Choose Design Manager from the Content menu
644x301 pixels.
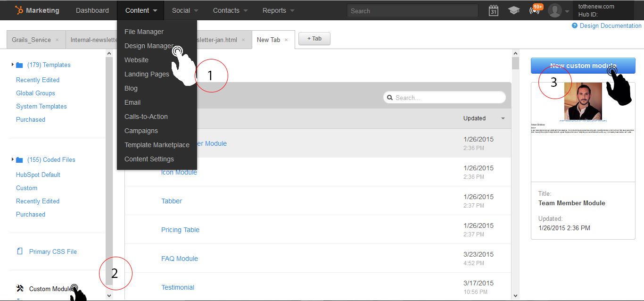click(x=149, y=46)
